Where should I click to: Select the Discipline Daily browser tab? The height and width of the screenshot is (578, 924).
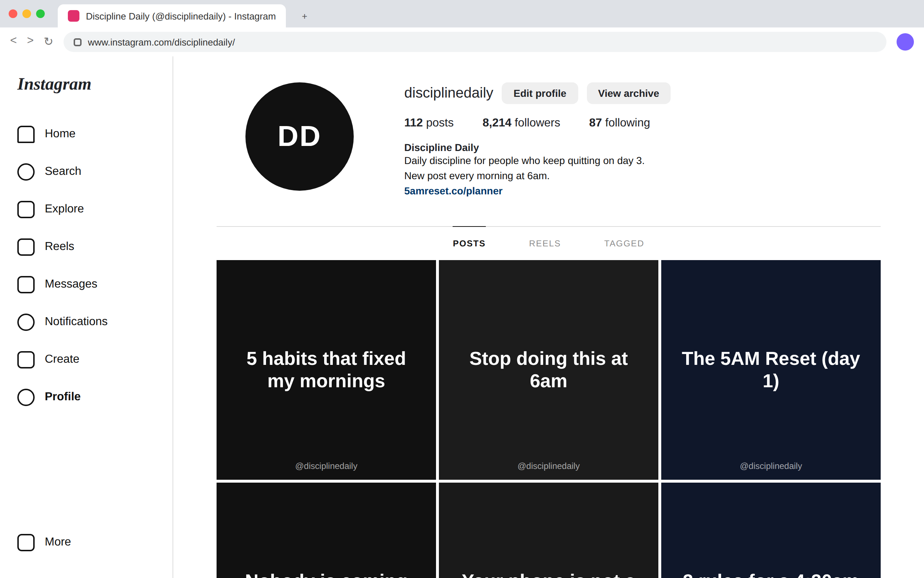[x=171, y=16]
